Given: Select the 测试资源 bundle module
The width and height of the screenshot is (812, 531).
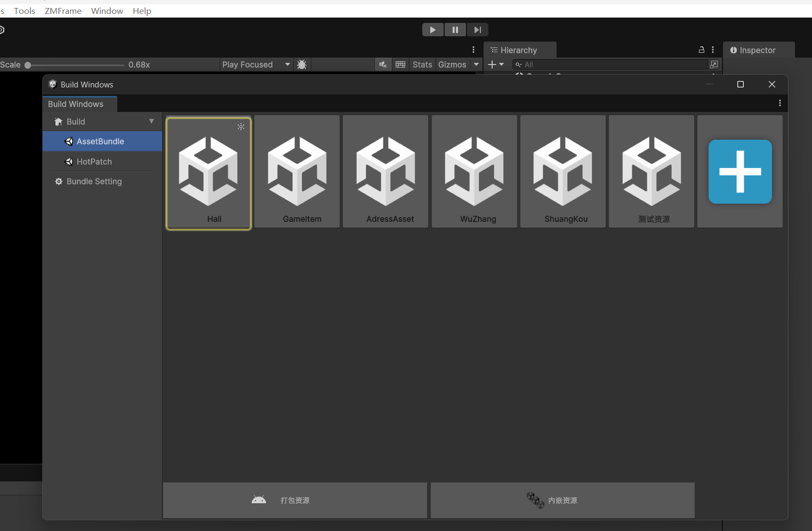Looking at the screenshot, I should tap(652, 172).
